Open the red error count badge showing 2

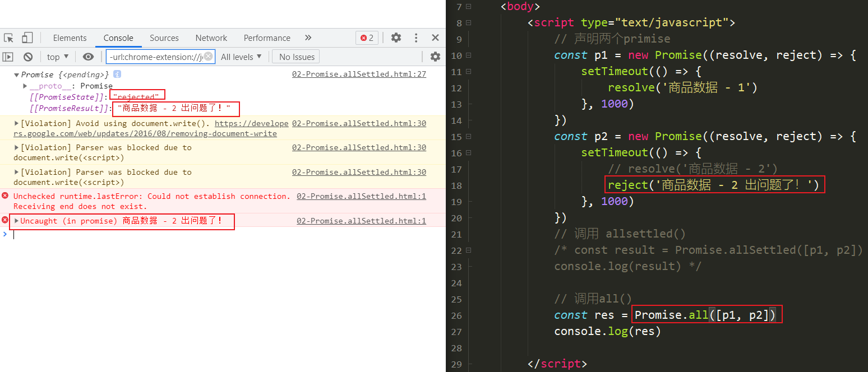click(367, 38)
